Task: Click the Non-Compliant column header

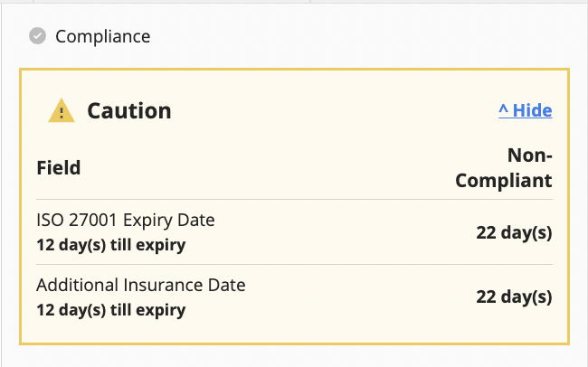Action: pyautogui.click(x=504, y=167)
